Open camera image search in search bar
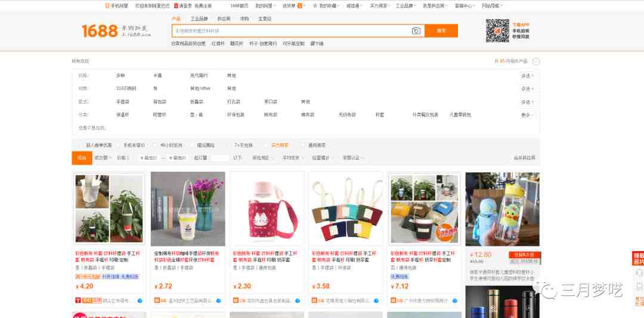 416,31
